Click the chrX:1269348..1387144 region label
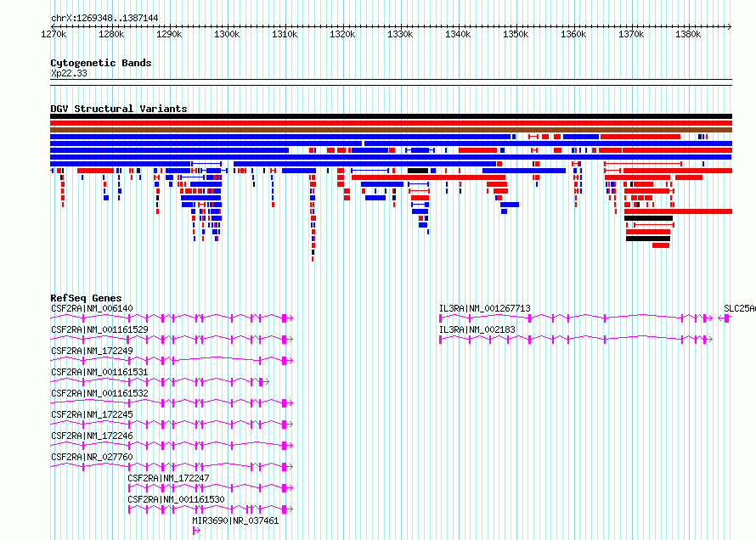756x540 pixels. click(x=104, y=18)
